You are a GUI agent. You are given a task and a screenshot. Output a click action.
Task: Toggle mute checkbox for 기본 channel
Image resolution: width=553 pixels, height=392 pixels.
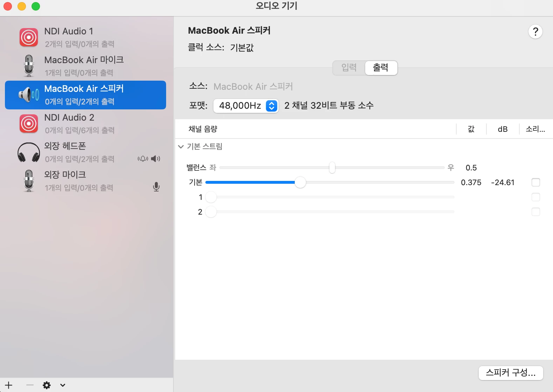coord(535,182)
